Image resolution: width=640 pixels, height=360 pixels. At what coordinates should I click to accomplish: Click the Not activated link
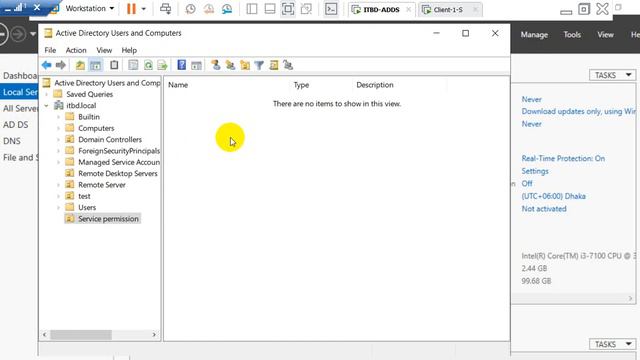click(x=544, y=209)
